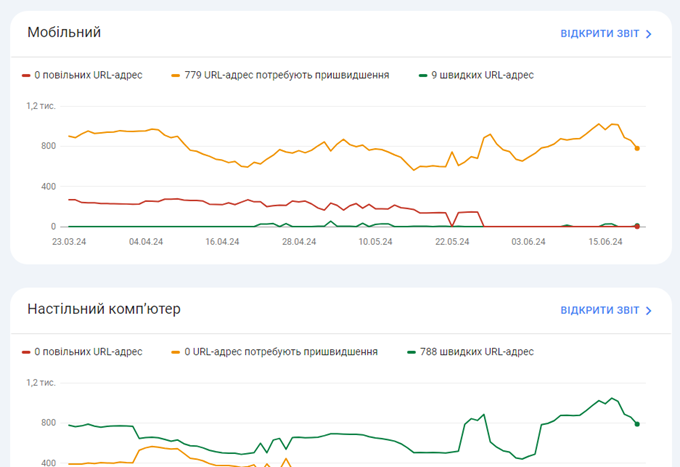This screenshot has height=467, width=680.
Task: Click the 23.03.24 date label
Action: [69, 242]
